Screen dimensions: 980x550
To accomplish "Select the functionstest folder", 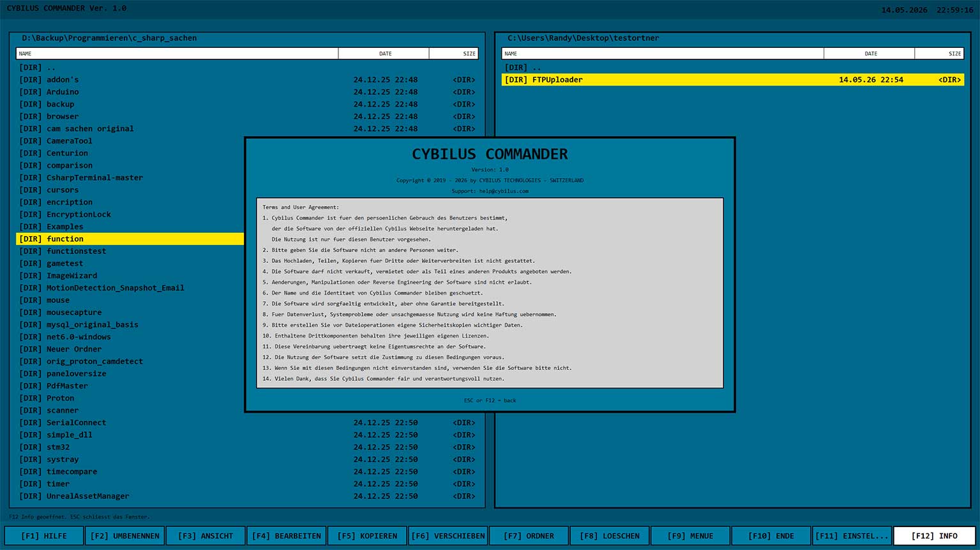I will (x=130, y=251).
